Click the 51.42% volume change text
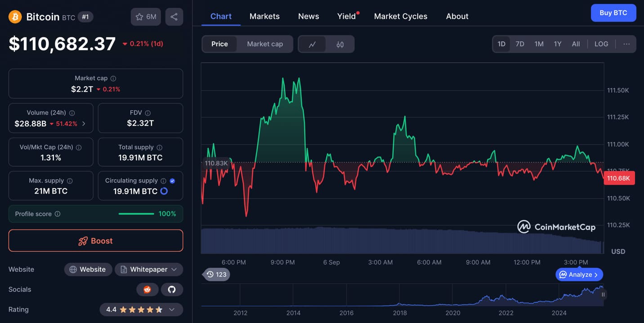644x323 pixels. point(67,124)
